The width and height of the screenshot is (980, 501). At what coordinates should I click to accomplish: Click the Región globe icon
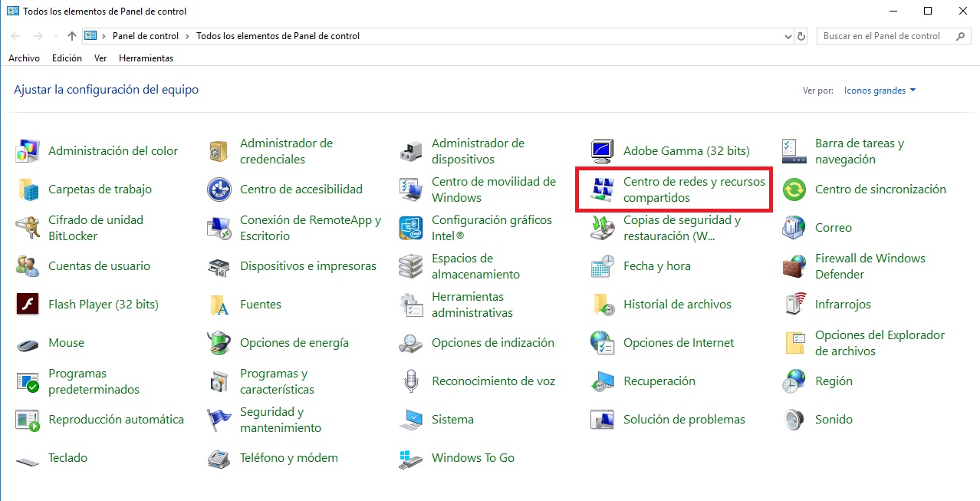(794, 381)
